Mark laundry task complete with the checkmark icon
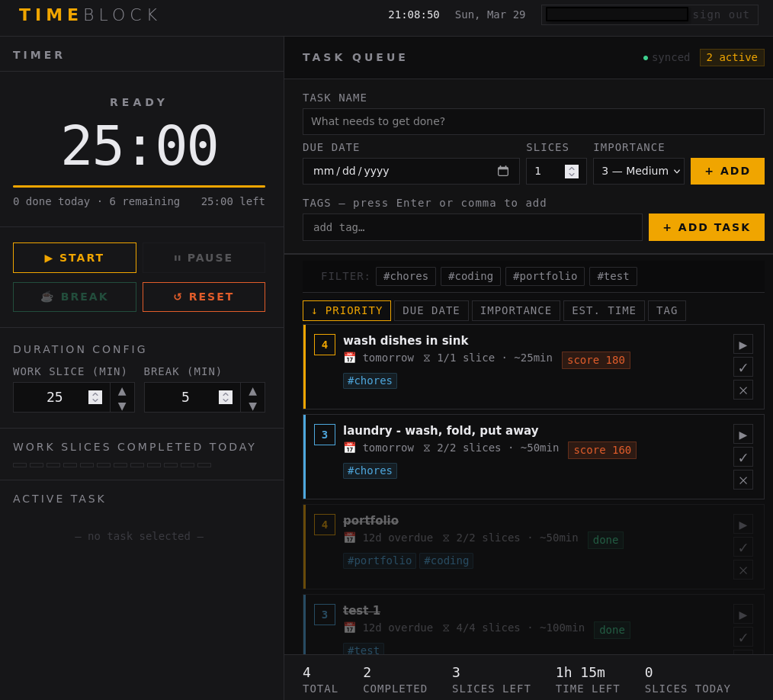 click(743, 457)
